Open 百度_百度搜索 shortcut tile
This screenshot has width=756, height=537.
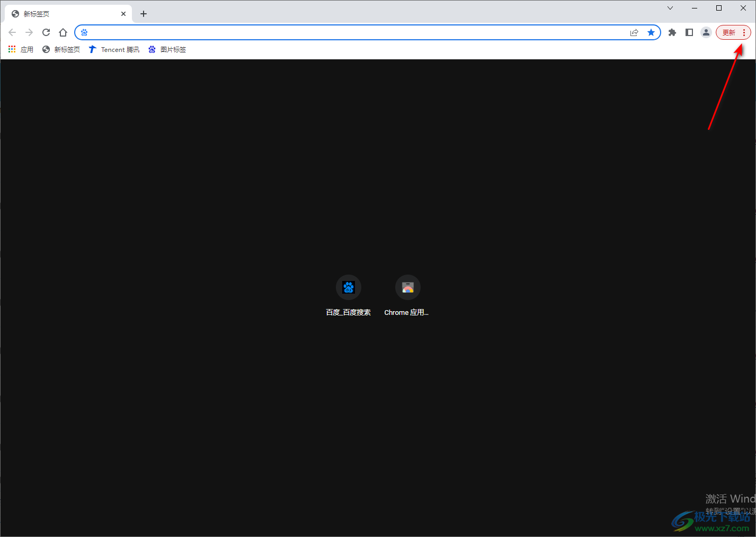coord(349,296)
